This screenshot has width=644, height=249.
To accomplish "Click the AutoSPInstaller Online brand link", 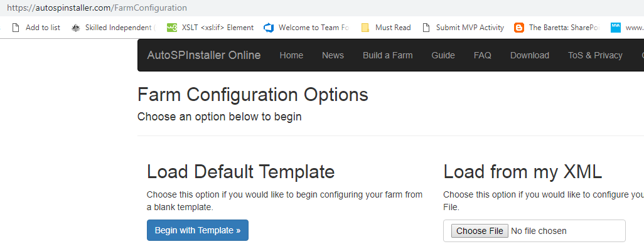I will 204,55.
